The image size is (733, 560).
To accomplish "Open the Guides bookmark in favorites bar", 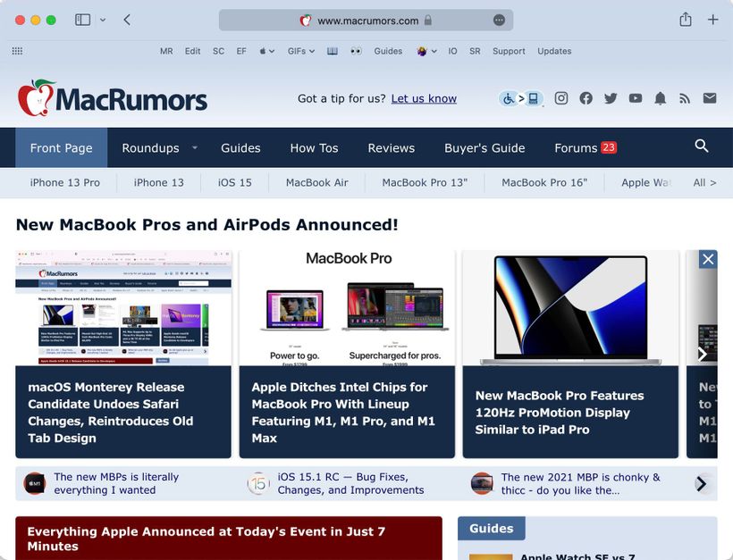I will 388,51.
